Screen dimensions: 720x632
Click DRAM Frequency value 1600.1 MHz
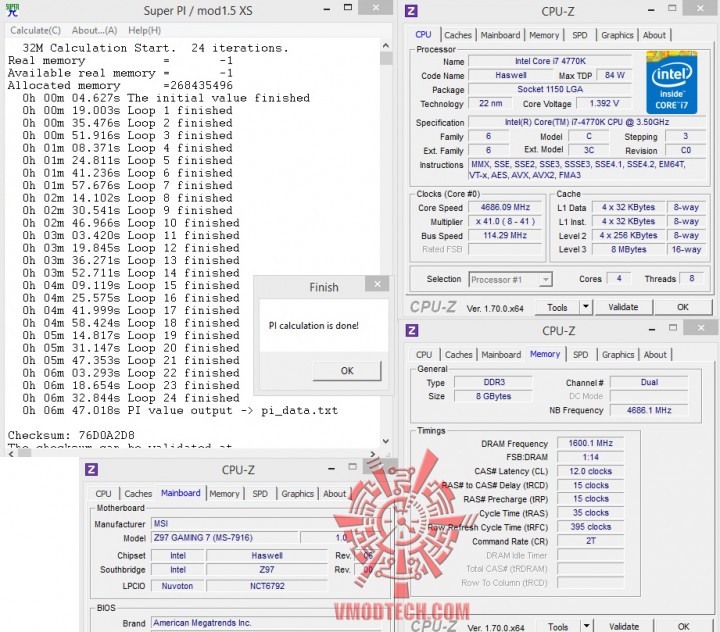pyautogui.click(x=591, y=443)
